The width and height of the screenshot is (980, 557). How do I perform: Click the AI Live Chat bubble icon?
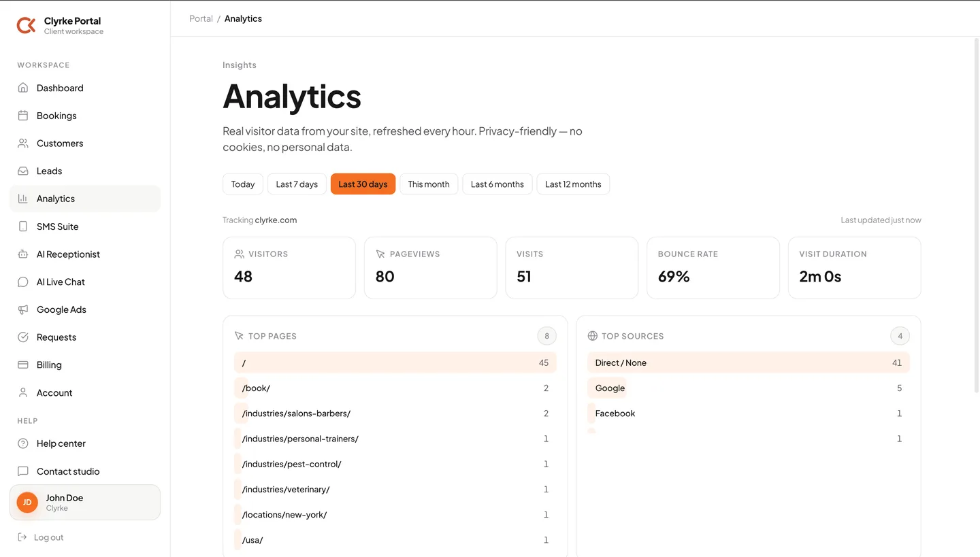23,282
